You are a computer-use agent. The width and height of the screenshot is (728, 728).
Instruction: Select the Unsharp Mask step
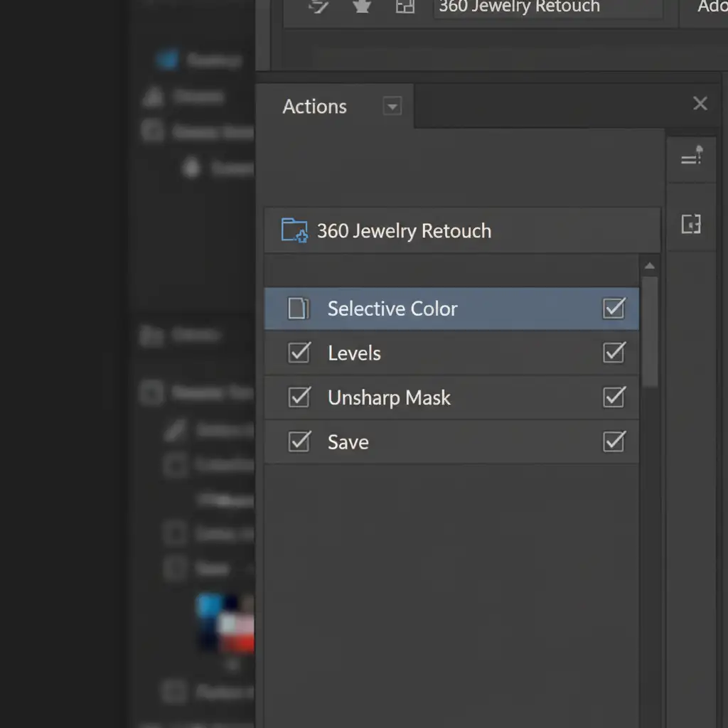coord(389,397)
